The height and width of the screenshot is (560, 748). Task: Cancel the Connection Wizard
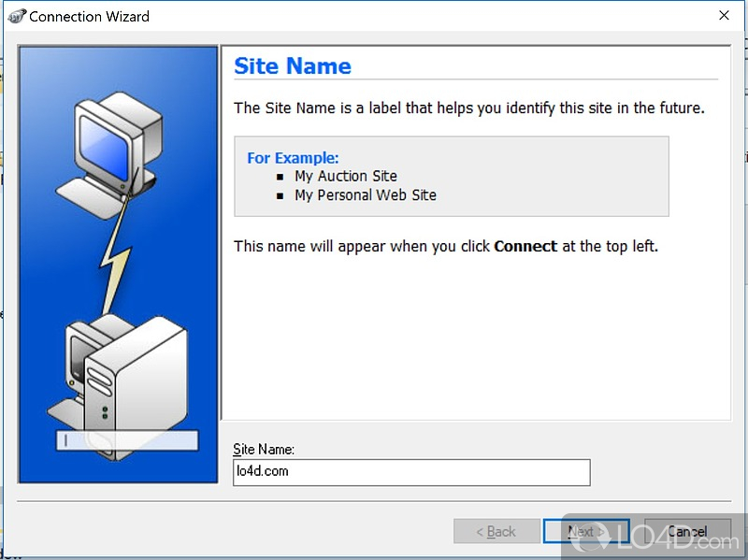(687, 531)
